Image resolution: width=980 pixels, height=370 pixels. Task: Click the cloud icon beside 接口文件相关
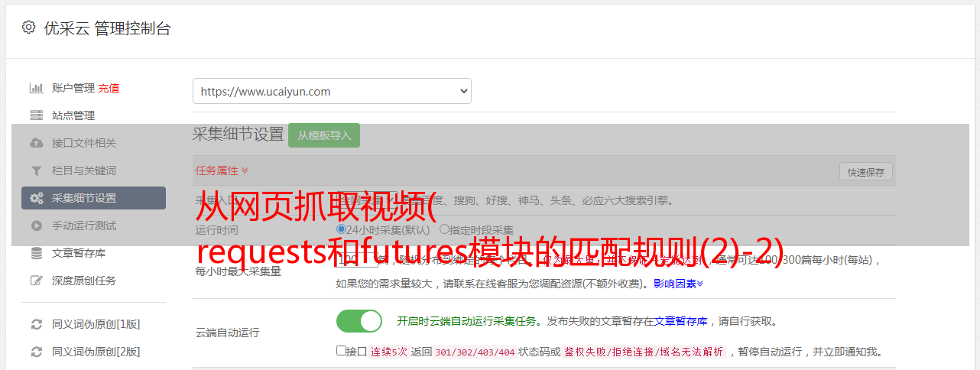(36, 143)
